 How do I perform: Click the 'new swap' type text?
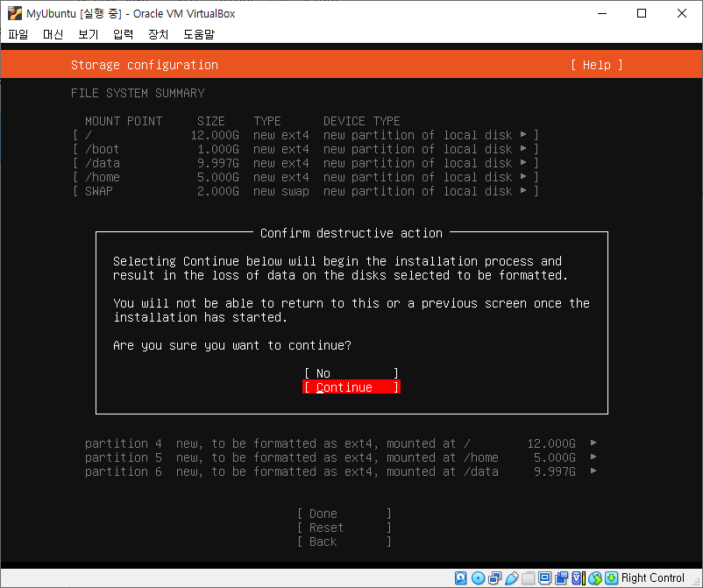[x=281, y=191]
